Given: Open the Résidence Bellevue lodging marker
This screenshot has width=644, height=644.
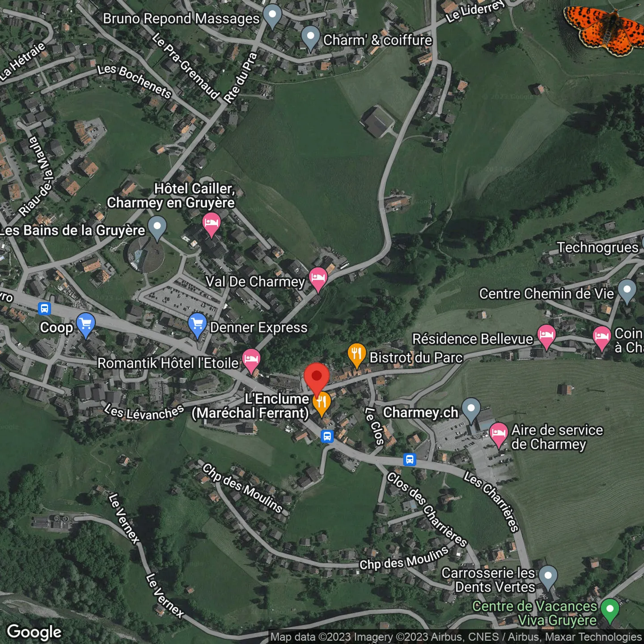Looking at the screenshot, I should tap(546, 337).
